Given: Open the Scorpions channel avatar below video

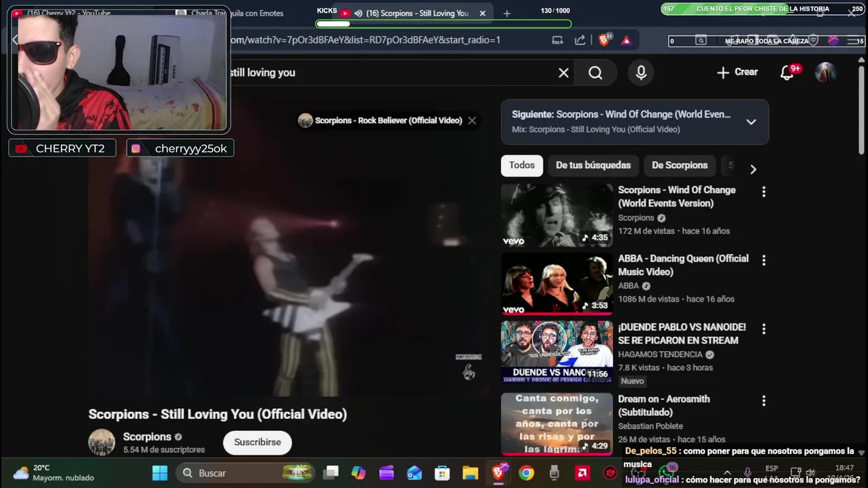Looking at the screenshot, I should tap(102, 442).
